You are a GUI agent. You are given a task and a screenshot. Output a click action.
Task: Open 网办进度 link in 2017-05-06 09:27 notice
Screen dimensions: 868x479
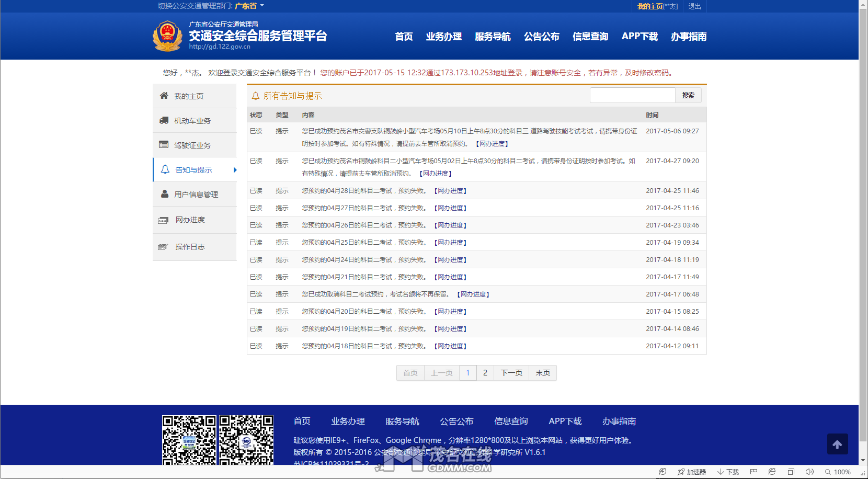pos(492,144)
